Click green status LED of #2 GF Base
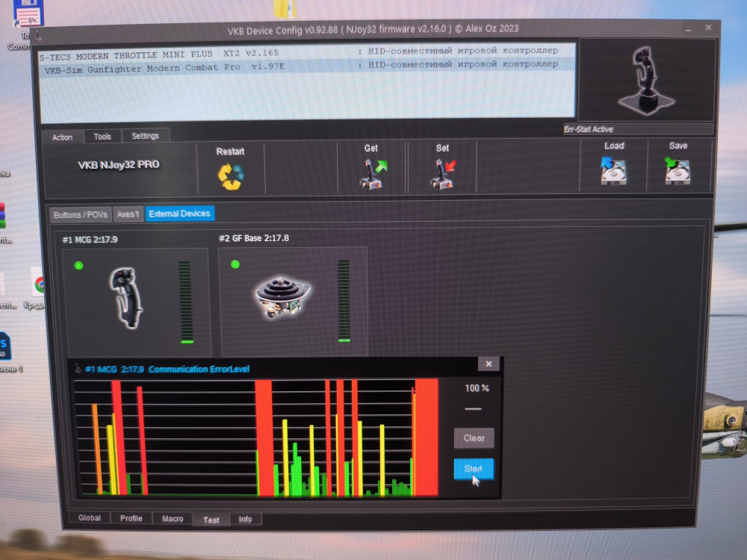 click(x=235, y=264)
